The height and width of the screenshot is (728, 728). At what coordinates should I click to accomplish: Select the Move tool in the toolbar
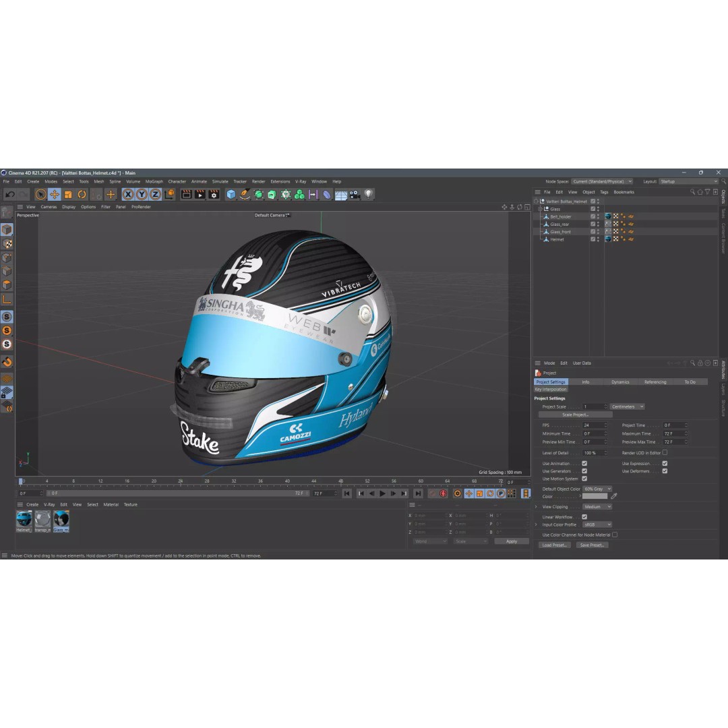click(53, 193)
